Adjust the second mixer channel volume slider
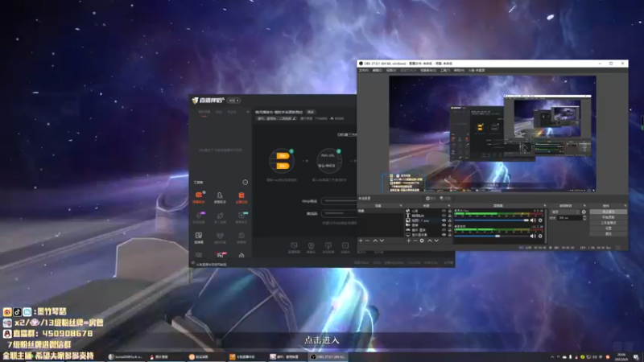 tap(491, 236)
